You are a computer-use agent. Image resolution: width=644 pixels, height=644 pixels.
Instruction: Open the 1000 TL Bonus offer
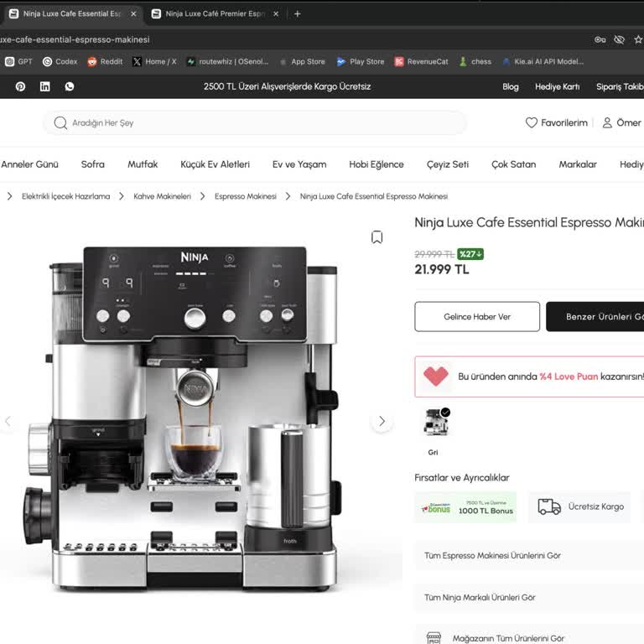point(465,507)
